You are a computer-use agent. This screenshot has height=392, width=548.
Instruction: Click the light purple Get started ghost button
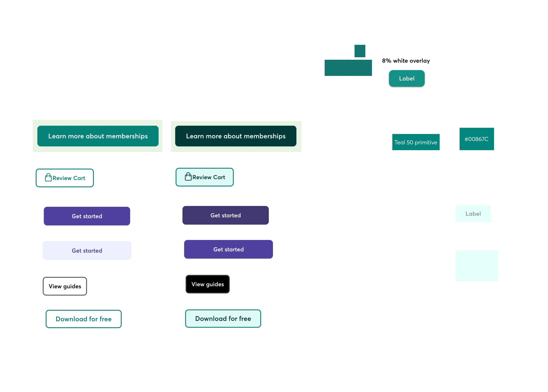(x=87, y=251)
